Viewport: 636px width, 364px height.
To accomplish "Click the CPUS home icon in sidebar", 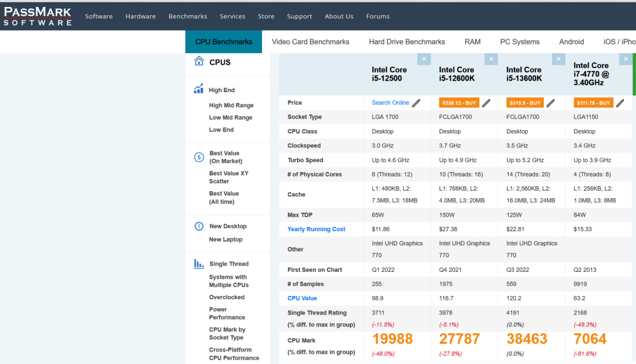I will coord(199,62).
